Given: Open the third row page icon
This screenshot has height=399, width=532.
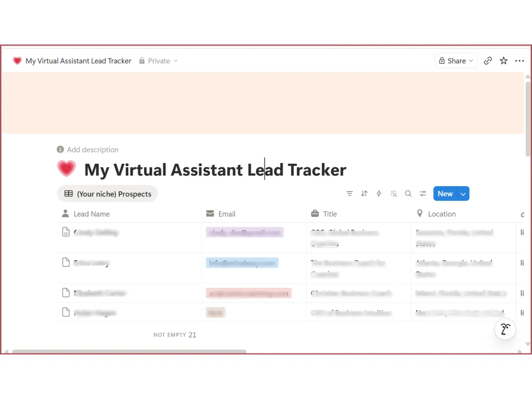Looking at the screenshot, I should (66, 293).
